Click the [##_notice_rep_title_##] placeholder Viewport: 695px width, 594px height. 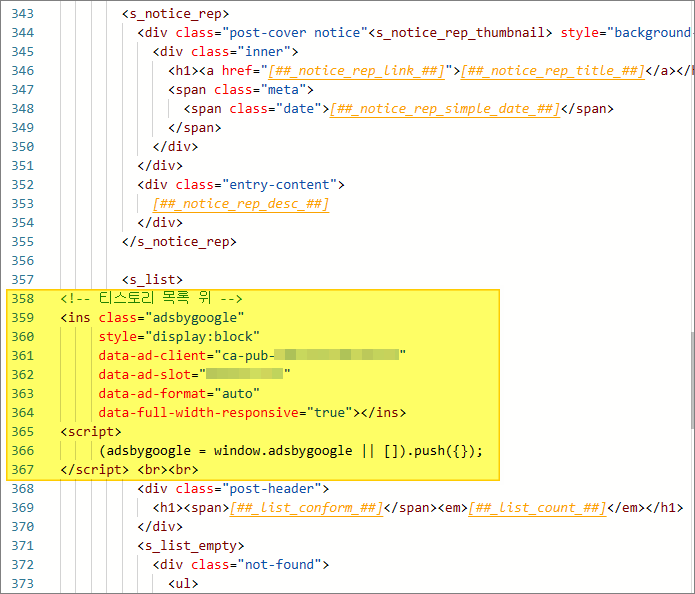click(553, 70)
